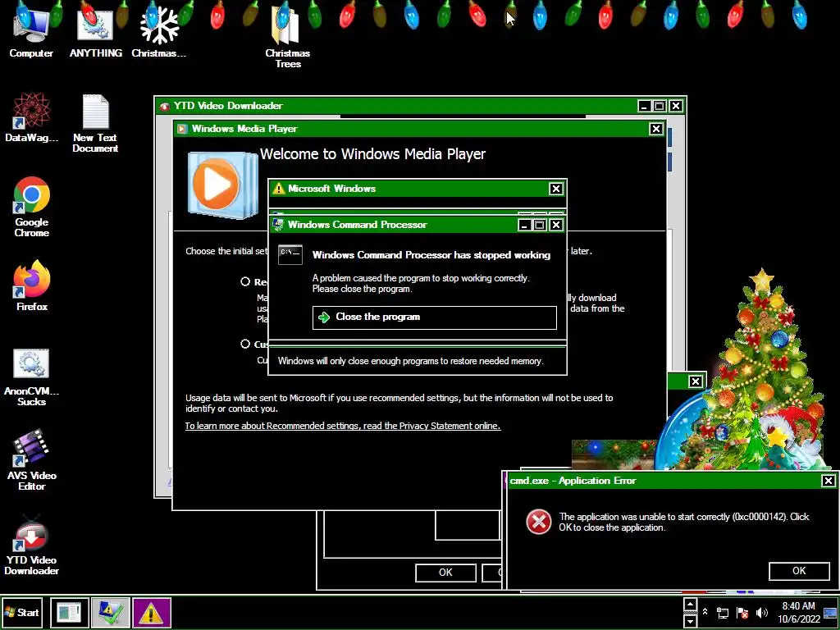This screenshot has height=630, width=840.
Task: Close the Windows Command Processor dialog
Action: click(x=556, y=225)
